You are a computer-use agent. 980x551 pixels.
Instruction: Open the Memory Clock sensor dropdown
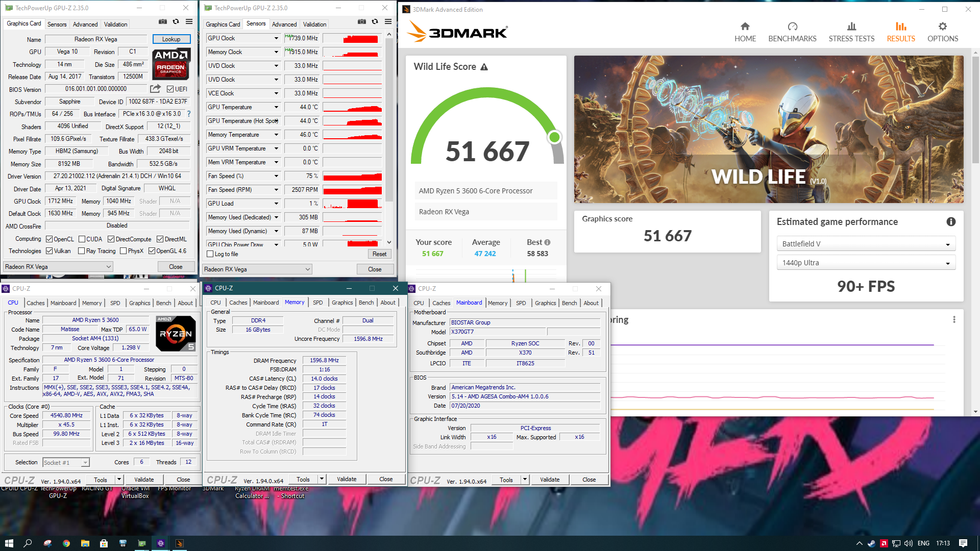276,52
